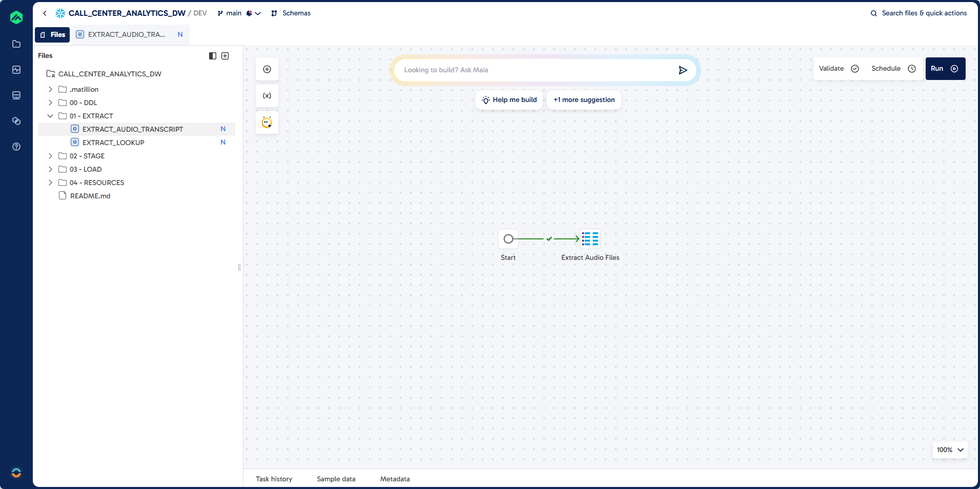This screenshot has width=980, height=489.
Task: Run the pipeline with the Run button
Action: coord(945,68)
